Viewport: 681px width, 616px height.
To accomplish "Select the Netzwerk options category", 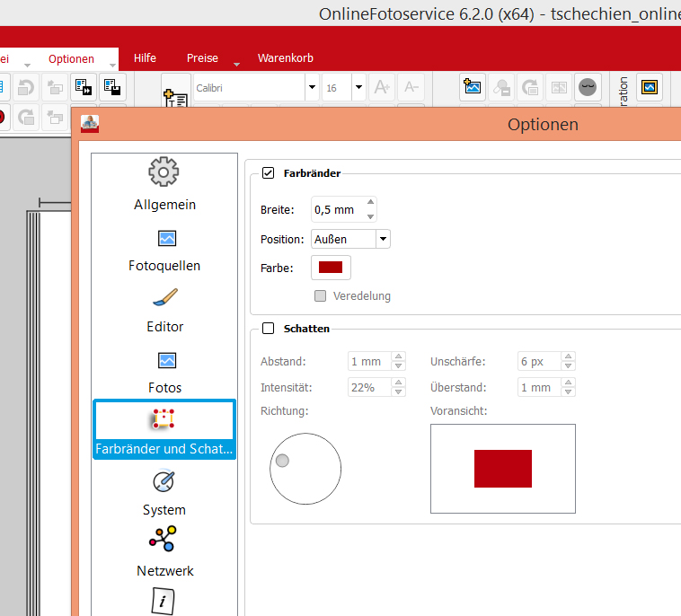I will pyautogui.click(x=164, y=550).
